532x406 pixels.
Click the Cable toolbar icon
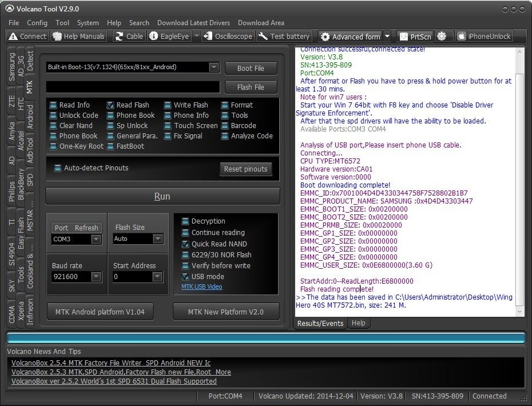click(x=119, y=37)
